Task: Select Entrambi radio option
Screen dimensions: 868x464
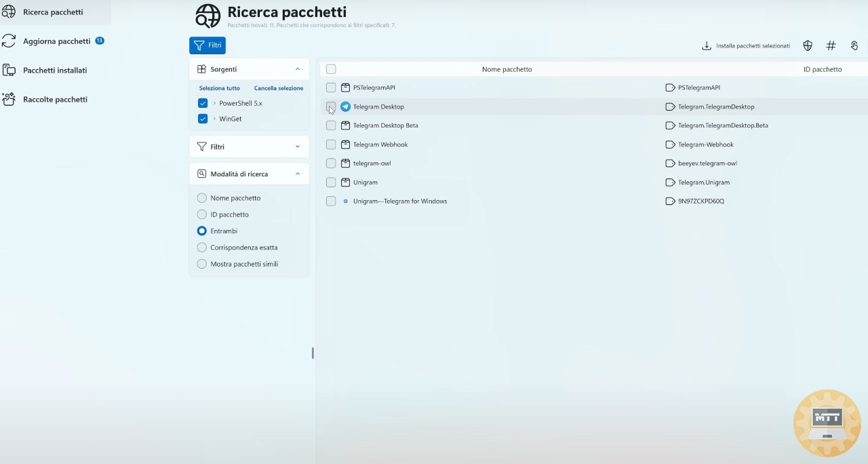Action: click(201, 231)
